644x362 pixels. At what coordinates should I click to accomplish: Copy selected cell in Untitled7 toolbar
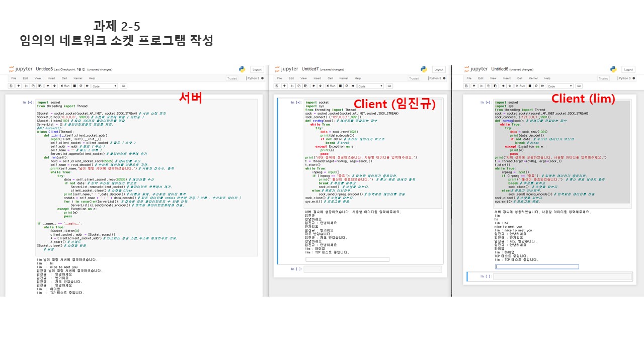pos(299,86)
